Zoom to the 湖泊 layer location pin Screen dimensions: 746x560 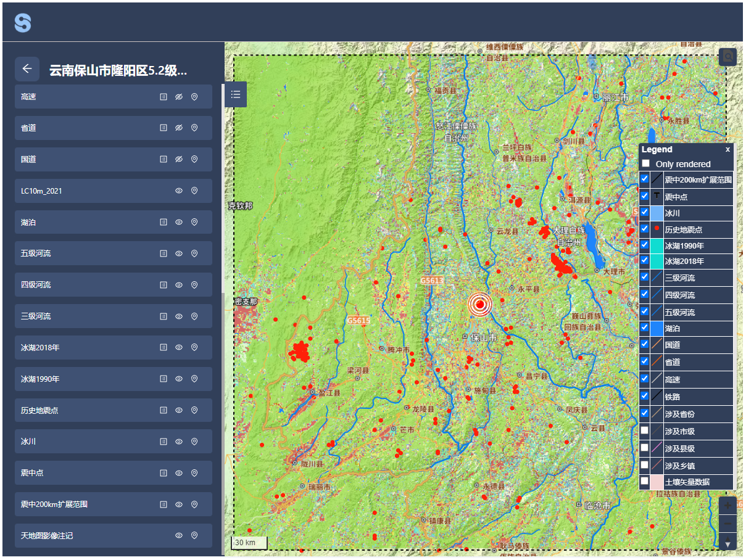194,222
